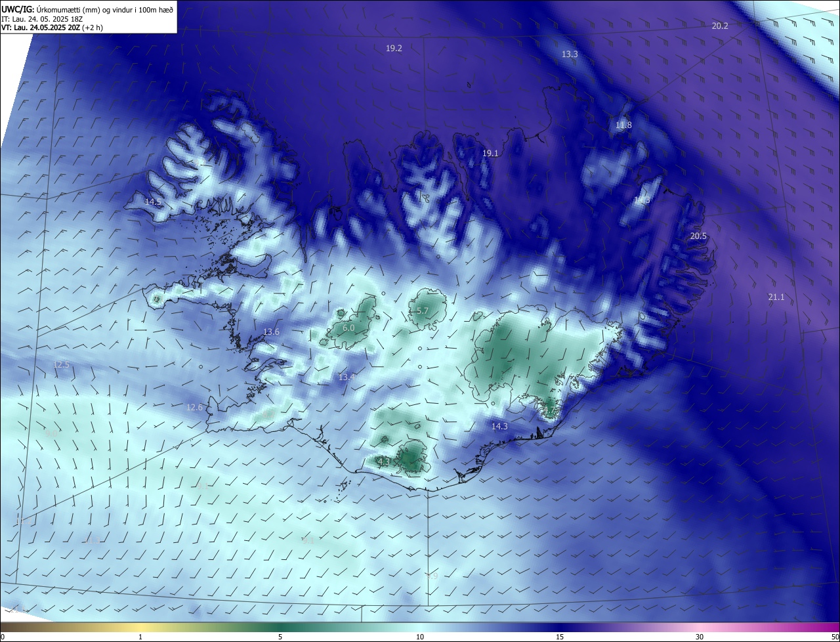Click the 19.2 value label
This screenshot has height=642, width=840.
point(394,48)
